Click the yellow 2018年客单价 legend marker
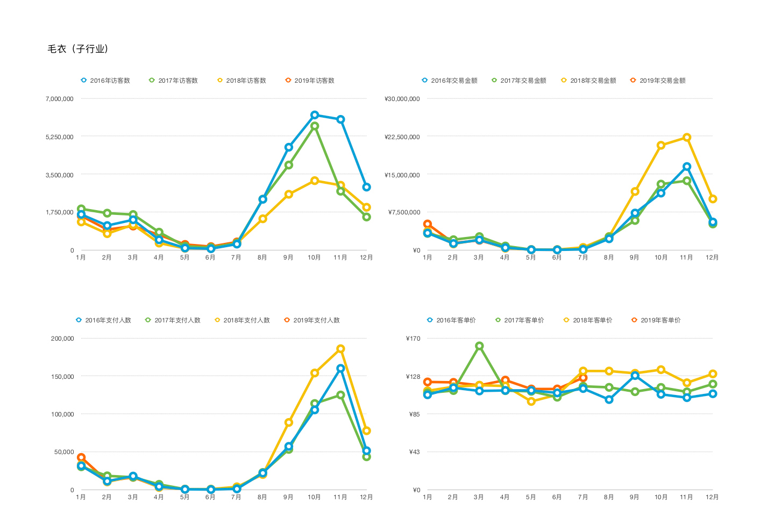 tap(566, 320)
